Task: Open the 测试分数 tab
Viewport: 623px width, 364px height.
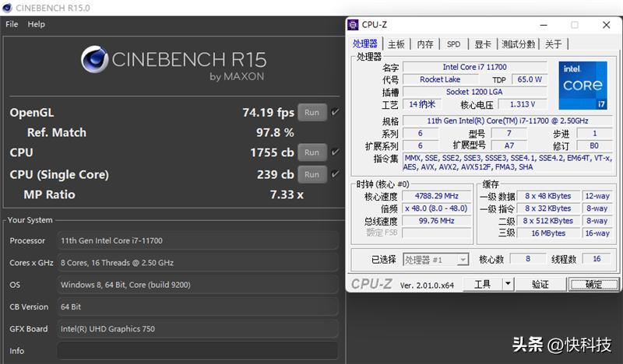Action: [518, 44]
